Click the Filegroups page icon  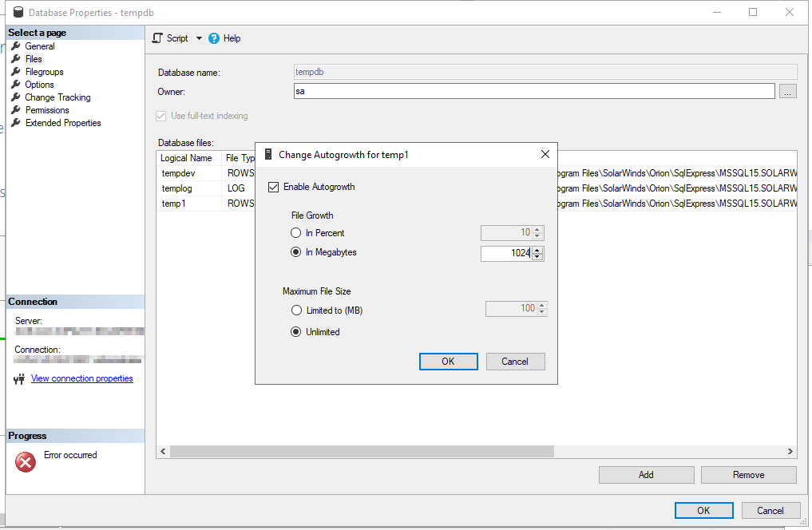point(17,71)
